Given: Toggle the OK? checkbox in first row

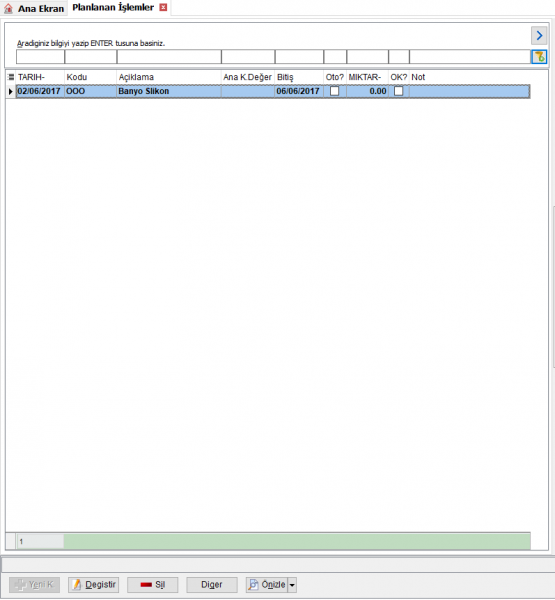Looking at the screenshot, I should [398, 91].
